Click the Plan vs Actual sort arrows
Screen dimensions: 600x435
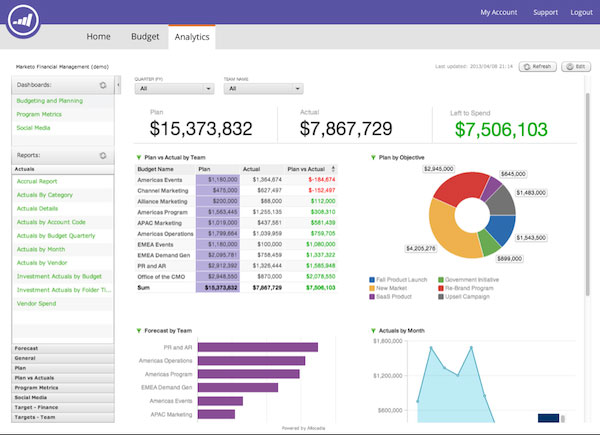coord(333,169)
